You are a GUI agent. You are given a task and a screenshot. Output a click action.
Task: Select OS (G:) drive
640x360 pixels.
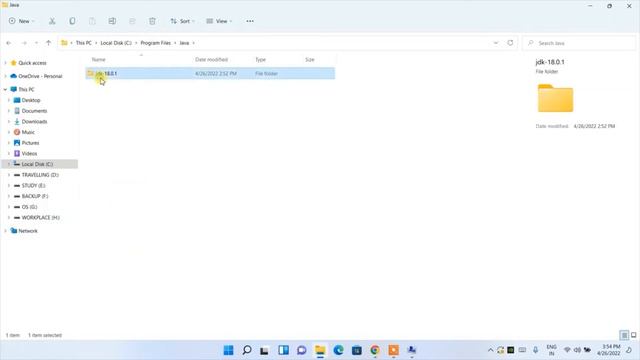click(29, 207)
